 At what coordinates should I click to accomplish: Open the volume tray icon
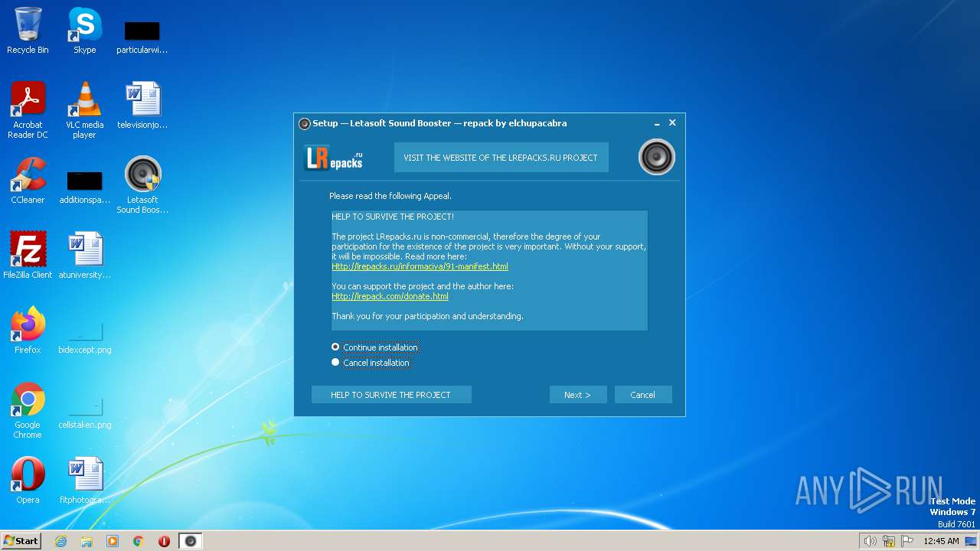870,541
